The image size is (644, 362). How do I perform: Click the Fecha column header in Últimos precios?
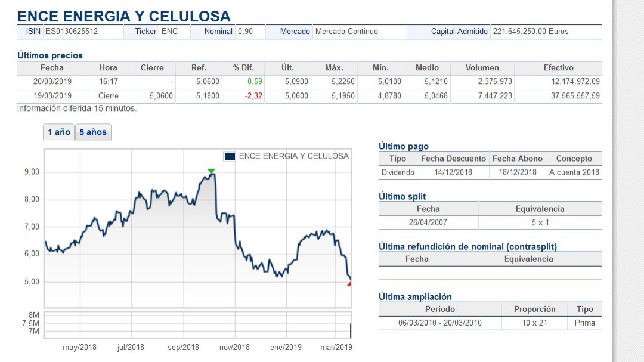52,68
